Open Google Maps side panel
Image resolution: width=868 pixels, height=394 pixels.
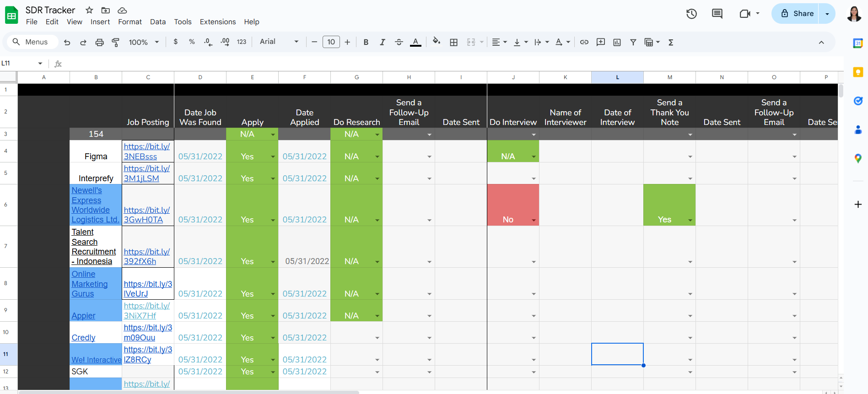(858, 158)
